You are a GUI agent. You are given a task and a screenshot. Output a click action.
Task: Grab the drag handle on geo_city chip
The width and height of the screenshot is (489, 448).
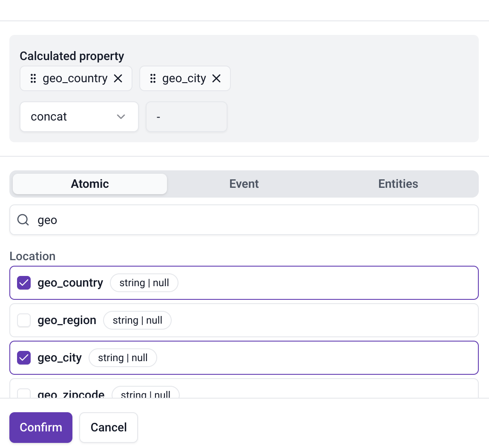coord(153,78)
